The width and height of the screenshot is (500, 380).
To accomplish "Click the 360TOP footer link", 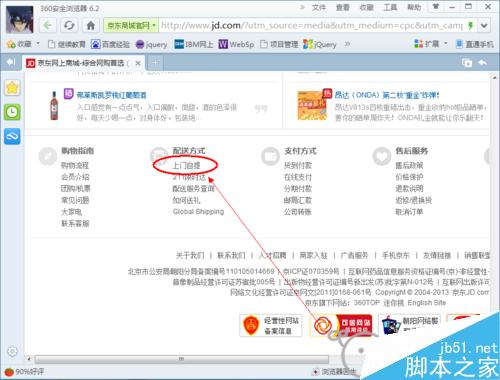I will click(367, 303).
